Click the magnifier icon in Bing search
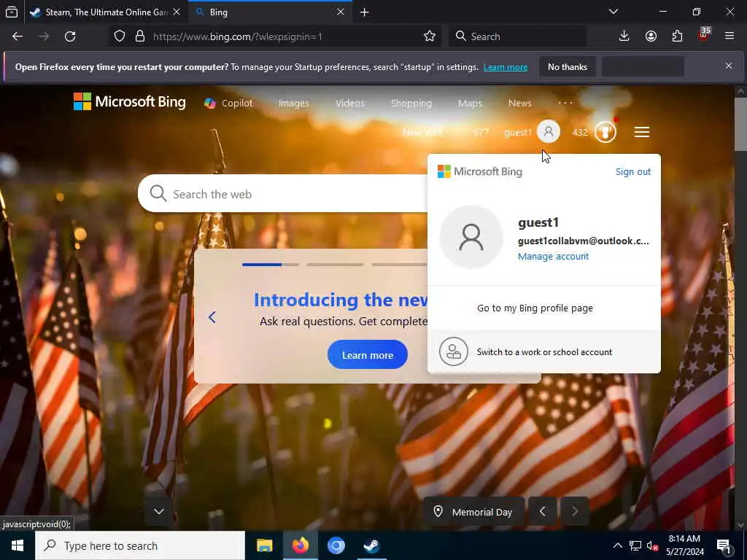Viewport: 747px width, 560px height. coord(158,194)
